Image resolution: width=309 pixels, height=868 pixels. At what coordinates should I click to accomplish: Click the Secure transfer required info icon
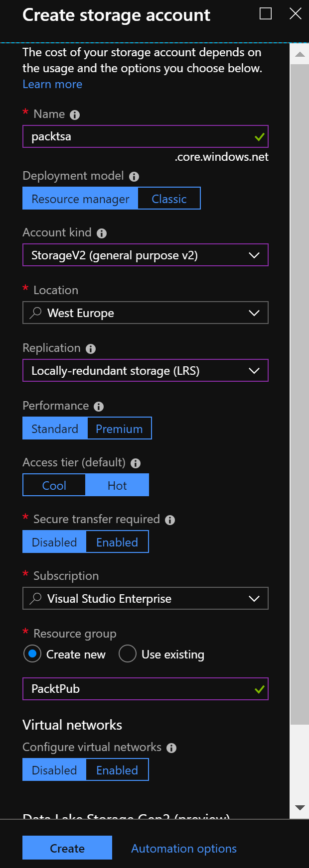click(170, 520)
